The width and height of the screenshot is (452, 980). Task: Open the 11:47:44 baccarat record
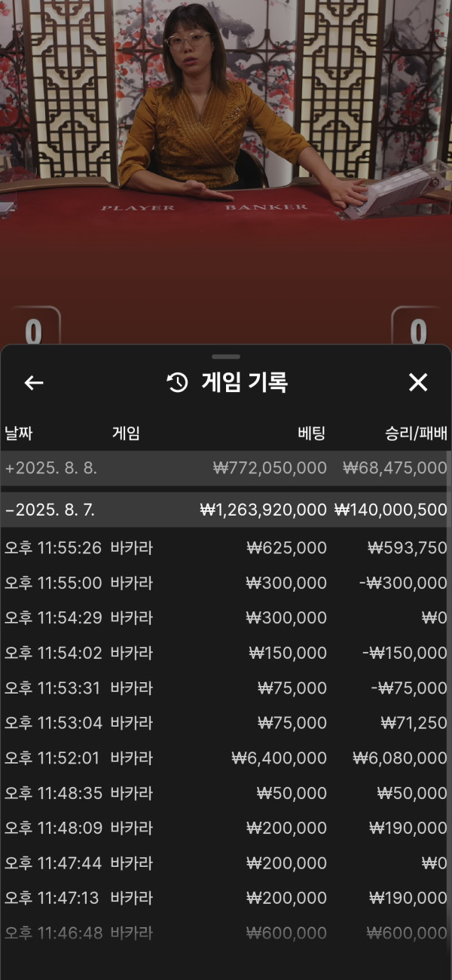(x=226, y=863)
